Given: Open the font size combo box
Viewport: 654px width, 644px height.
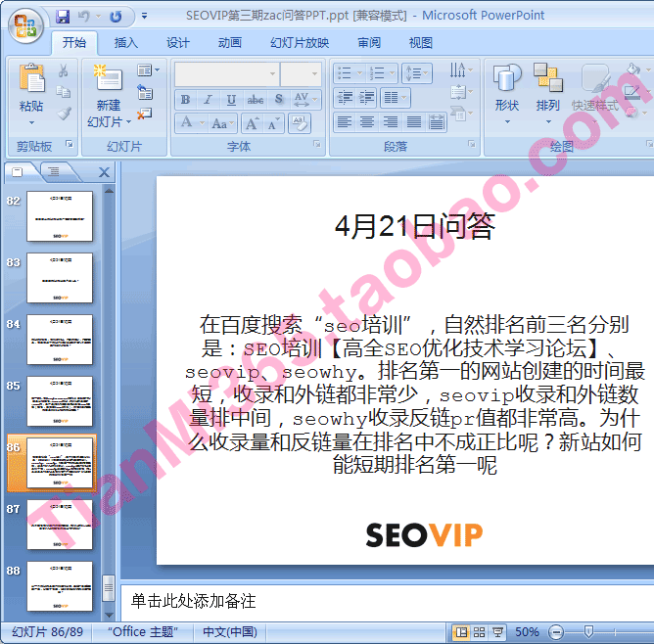Looking at the screenshot, I should [300, 73].
